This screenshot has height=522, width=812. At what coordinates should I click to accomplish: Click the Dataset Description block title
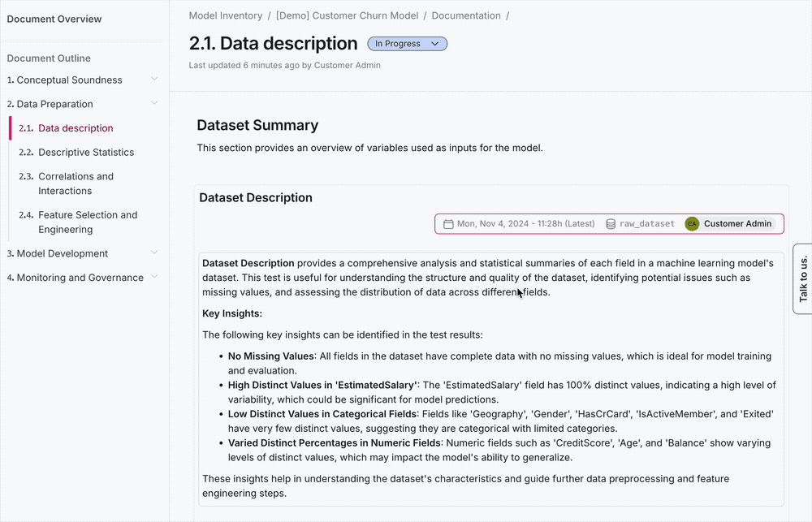[x=256, y=198]
